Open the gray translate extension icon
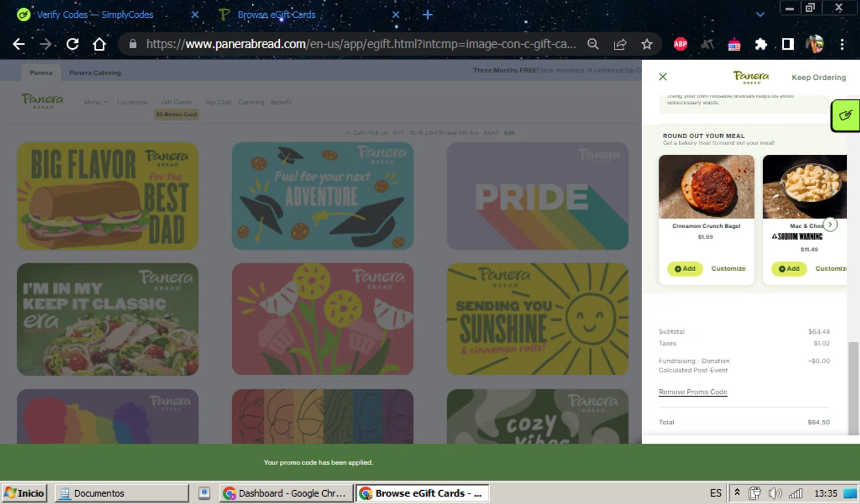Screen dimensions: 860x504 pos(707,44)
